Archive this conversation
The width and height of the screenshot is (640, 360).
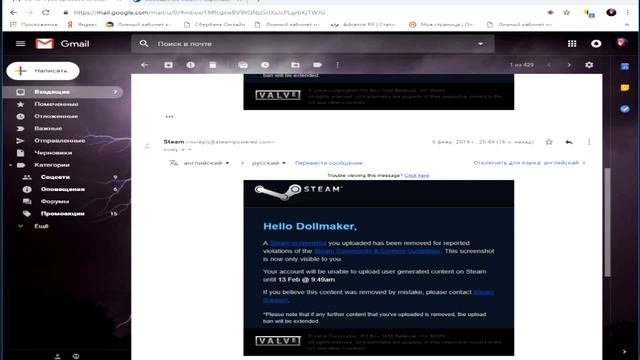pyautogui.click(x=168, y=65)
